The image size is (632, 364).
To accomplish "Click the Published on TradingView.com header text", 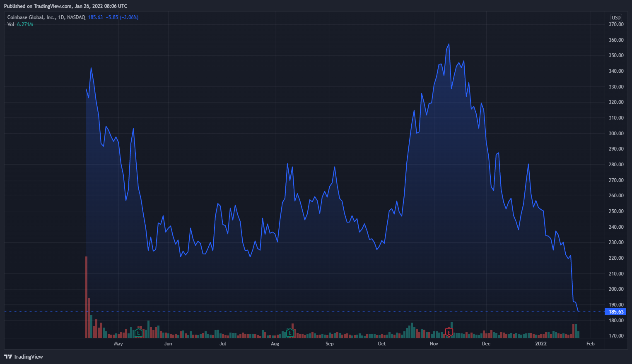I will click(65, 6).
